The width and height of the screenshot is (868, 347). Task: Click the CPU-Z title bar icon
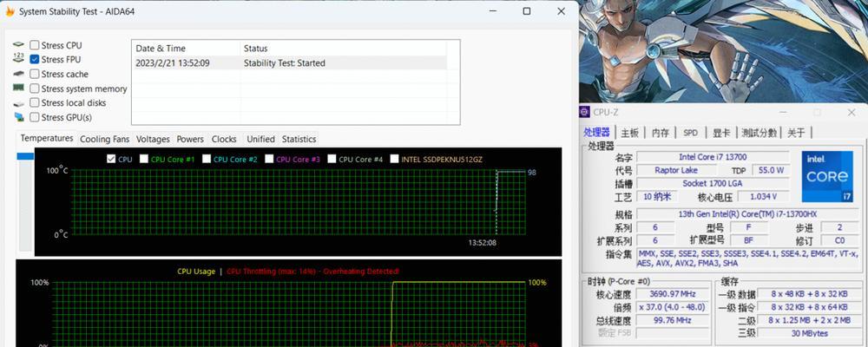click(x=584, y=113)
